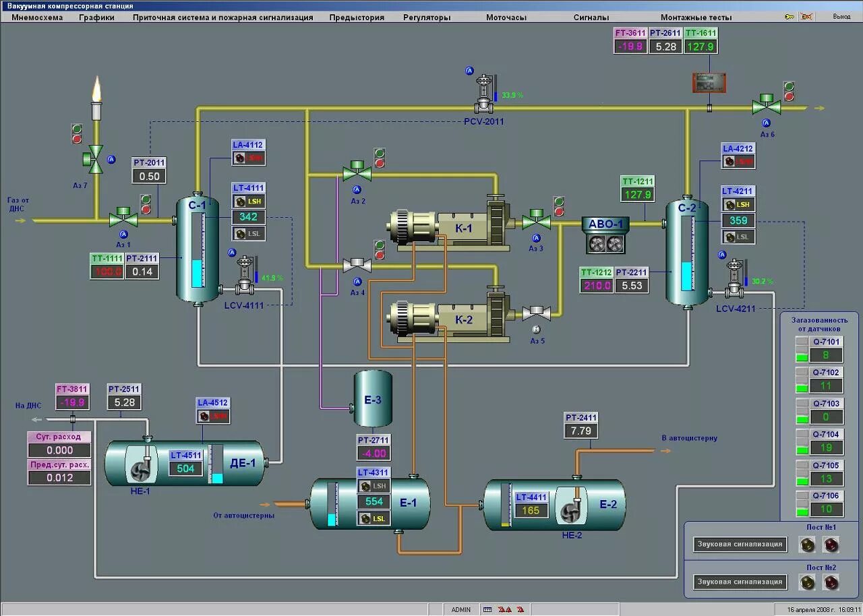Click the С-2 level bar gauge

click(x=686, y=253)
